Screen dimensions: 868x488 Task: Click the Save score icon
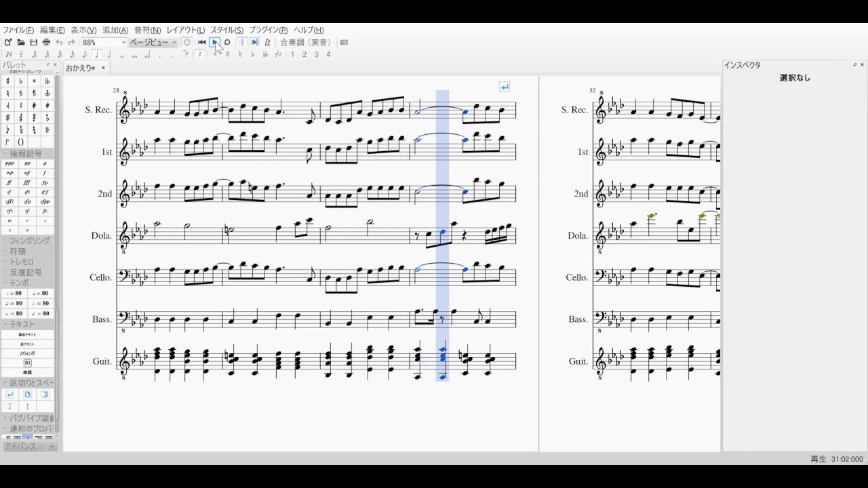pos(34,42)
